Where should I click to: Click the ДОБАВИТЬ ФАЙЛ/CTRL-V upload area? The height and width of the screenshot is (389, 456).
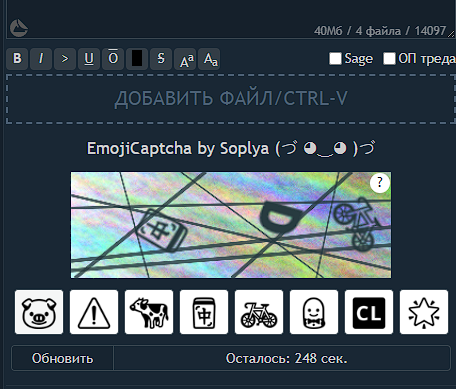231,99
